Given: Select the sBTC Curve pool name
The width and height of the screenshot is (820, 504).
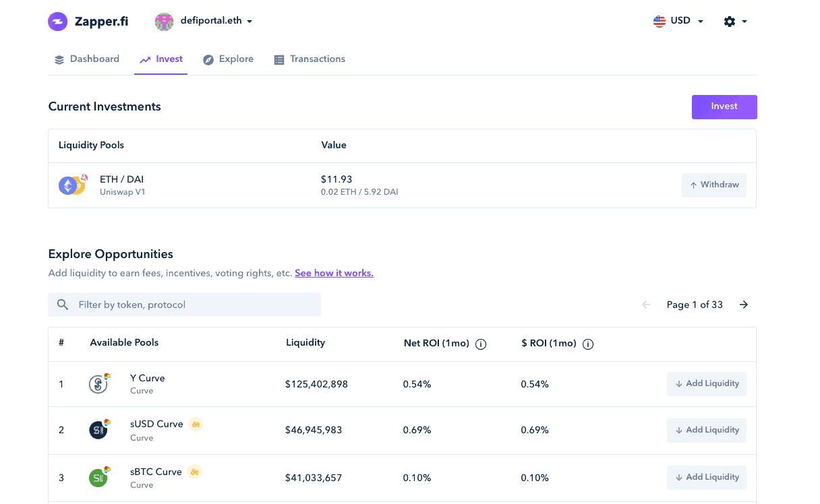Looking at the screenshot, I should [156, 472].
